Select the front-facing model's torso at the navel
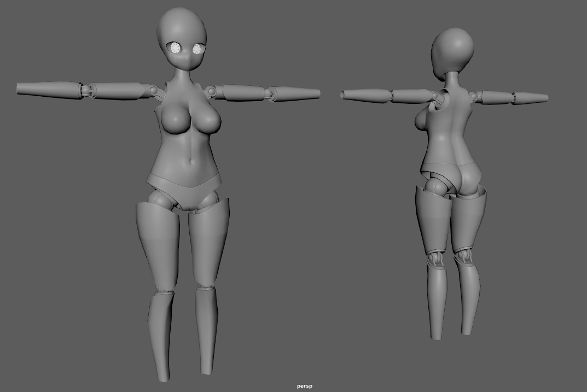The height and width of the screenshot is (392, 587). pyautogui.click(x=189, y=159)
